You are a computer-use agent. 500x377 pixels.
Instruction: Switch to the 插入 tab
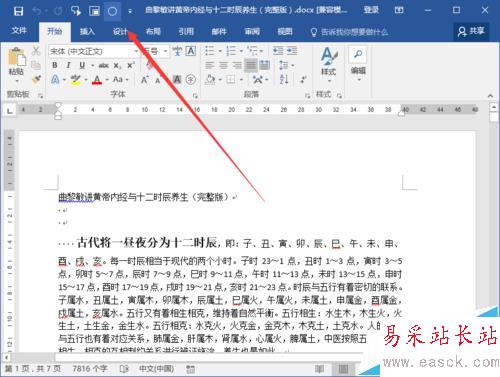(87, 31)
